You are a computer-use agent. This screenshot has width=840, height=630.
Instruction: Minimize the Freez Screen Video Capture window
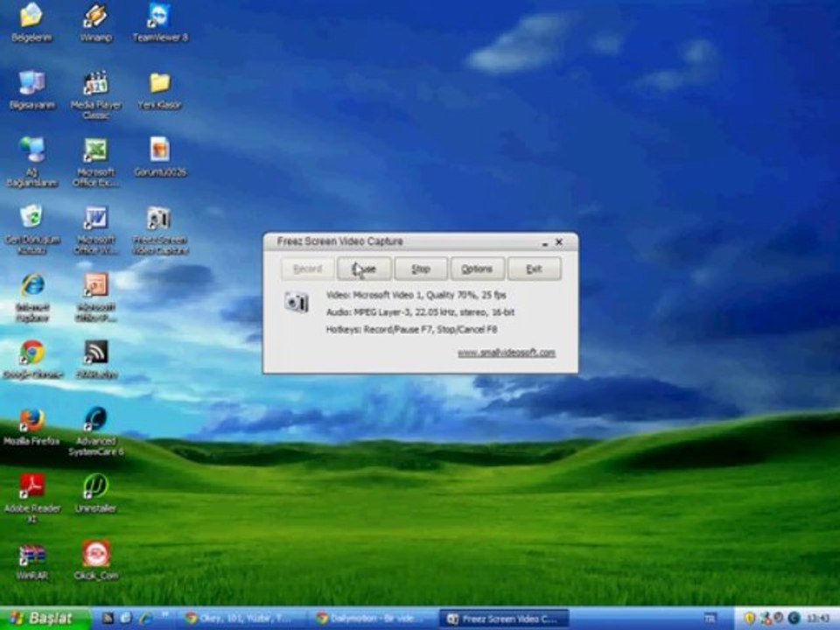[545, 242]
